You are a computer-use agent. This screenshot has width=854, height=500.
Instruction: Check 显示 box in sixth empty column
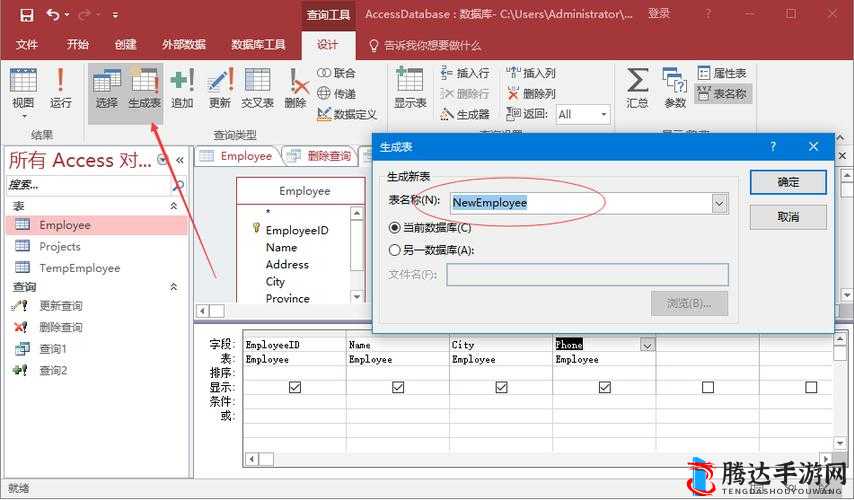point(811,387)
